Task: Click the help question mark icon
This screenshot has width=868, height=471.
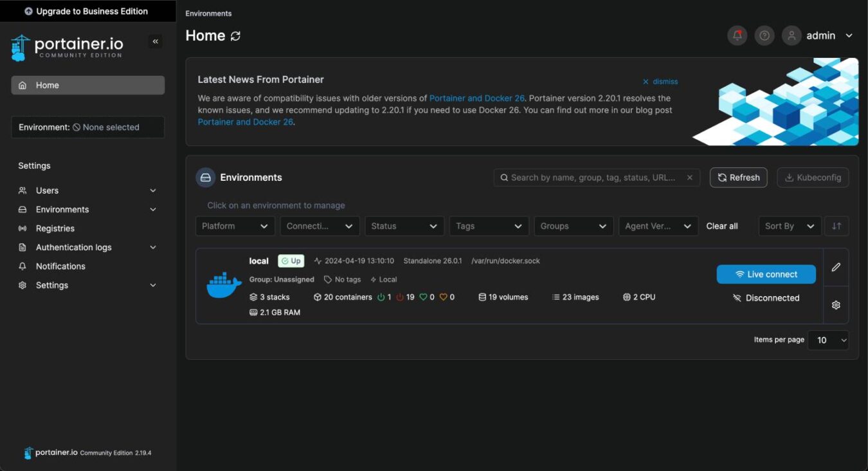Action: tap(764, 35)
